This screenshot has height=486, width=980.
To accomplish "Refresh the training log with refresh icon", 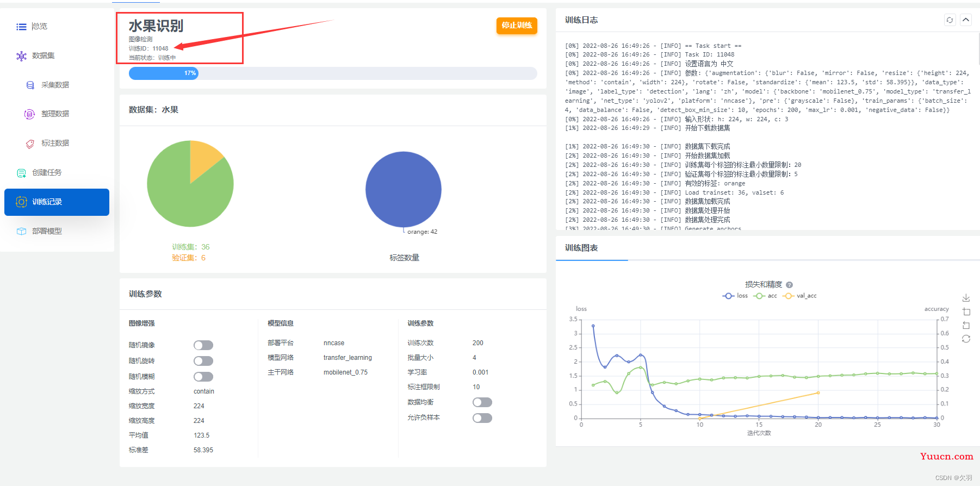I will (950, 20).
